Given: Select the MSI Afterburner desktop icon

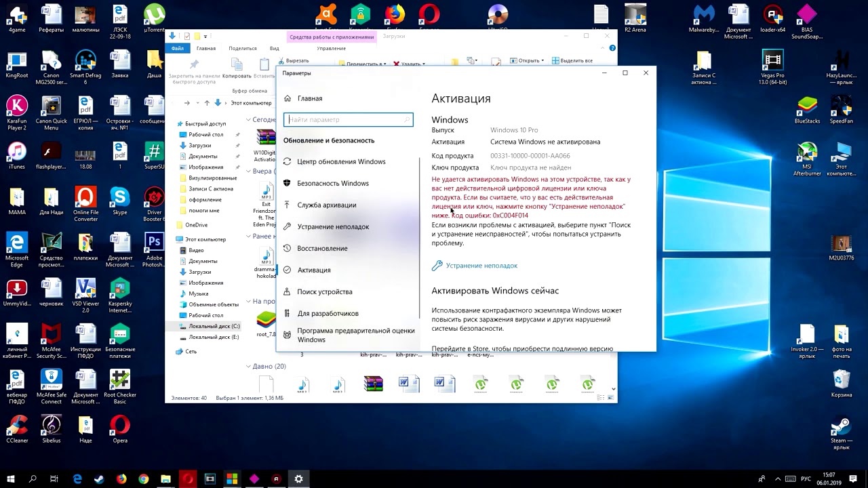Looking at the screenshot, I should coord(807,159).
